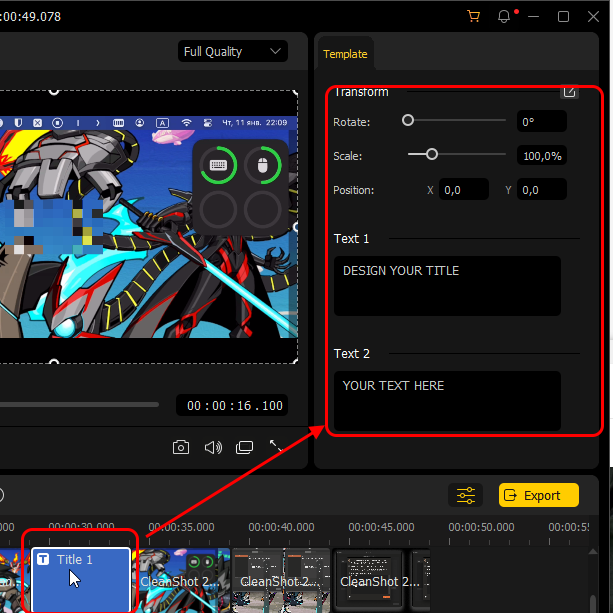Click the snapshot camera icon
Viewport: 613px width, 613px height.
click(x=181, y=447)
